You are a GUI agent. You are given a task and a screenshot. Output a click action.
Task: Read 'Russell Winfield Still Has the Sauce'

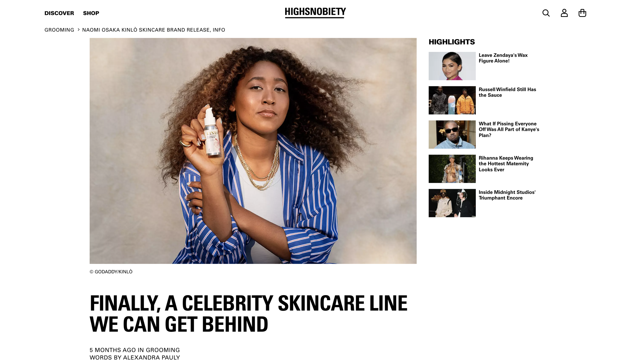click(507, 92)
